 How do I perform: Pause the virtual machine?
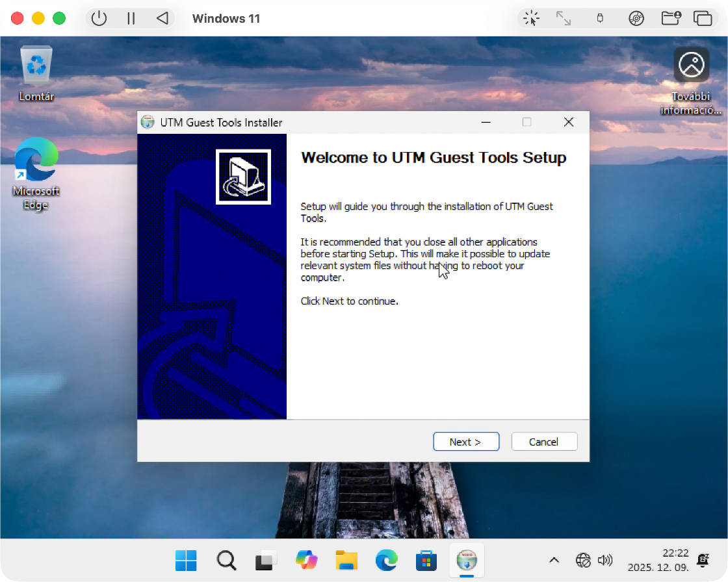point(131,18)
